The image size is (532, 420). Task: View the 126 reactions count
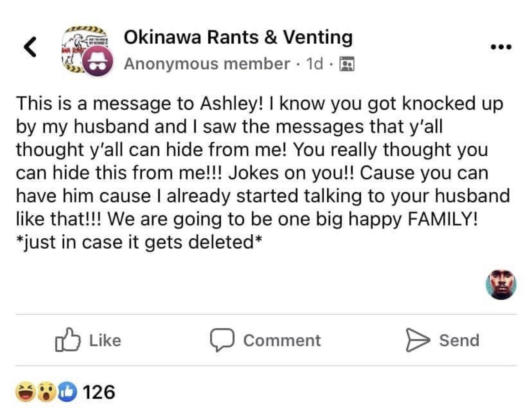99,392
